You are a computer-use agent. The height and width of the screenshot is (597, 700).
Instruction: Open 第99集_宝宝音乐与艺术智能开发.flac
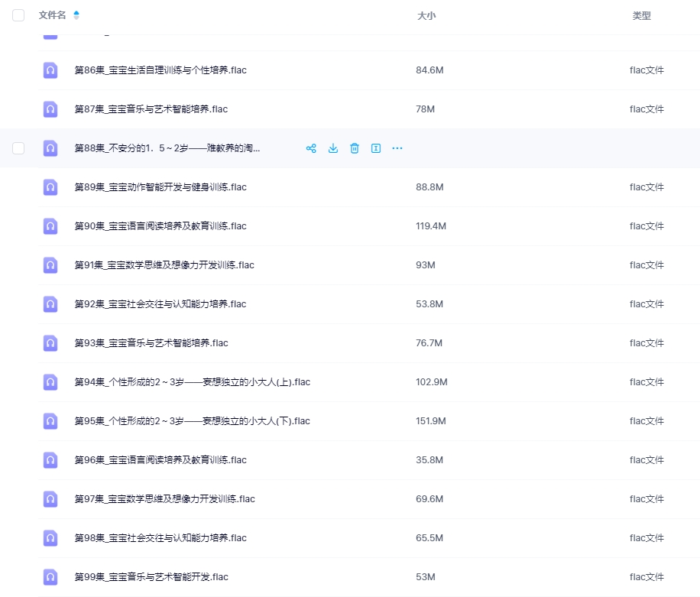click(x=151, y=576)
